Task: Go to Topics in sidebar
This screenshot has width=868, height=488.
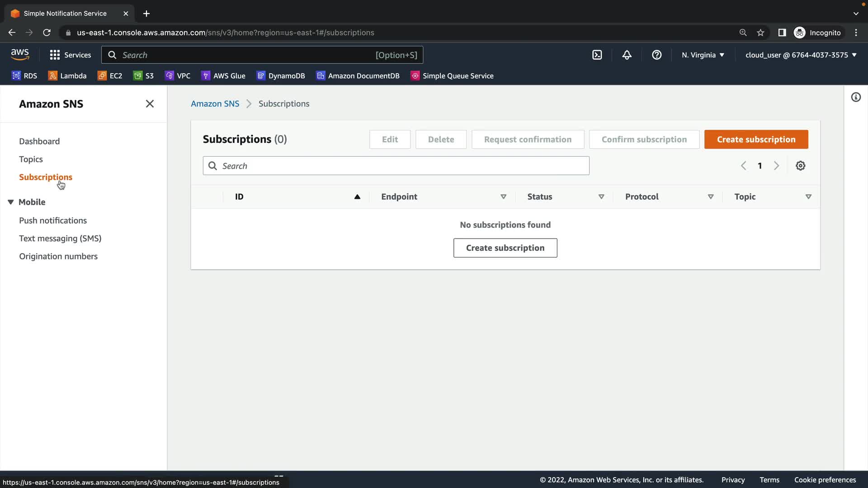Action: point(31,159)
